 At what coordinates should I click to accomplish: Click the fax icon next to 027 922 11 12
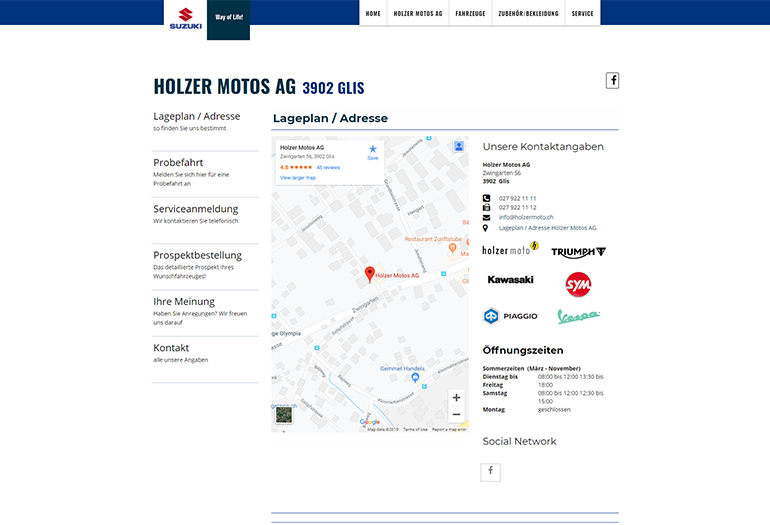coord(486,207)
